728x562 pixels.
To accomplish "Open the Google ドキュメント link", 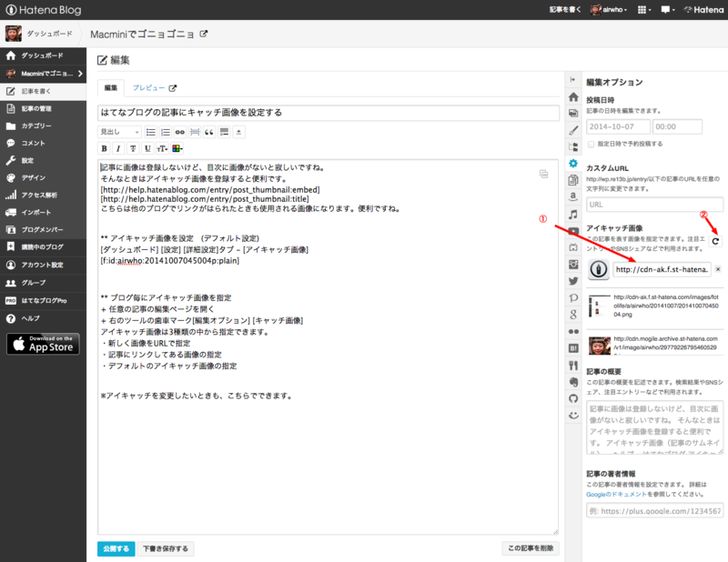I will (616, 494).
